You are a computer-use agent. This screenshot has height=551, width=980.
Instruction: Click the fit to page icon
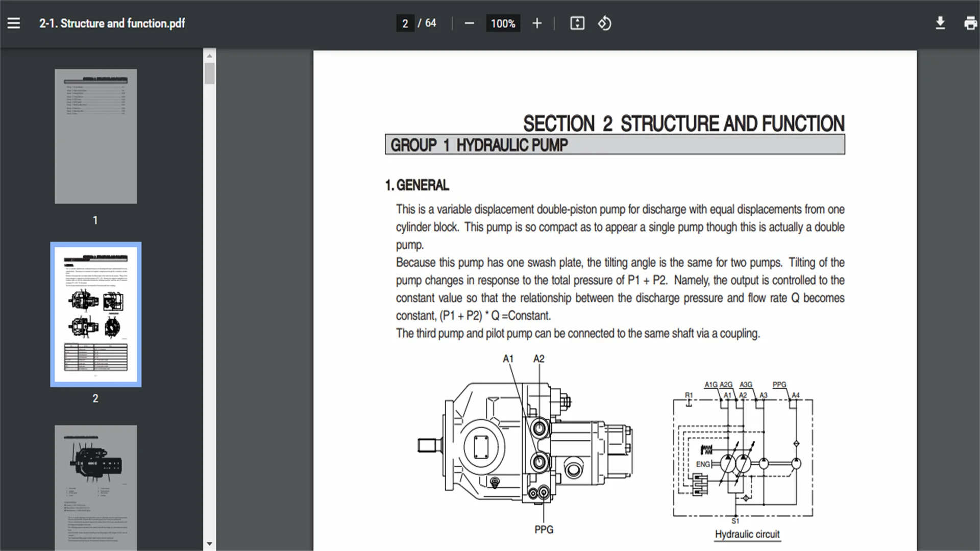click(x=577, y=23)
